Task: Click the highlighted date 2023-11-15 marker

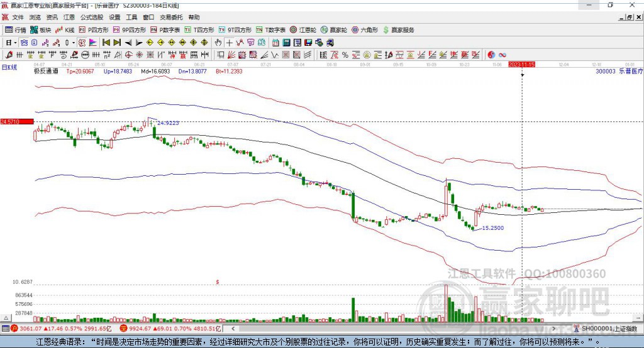Action: pyautogui.click(x=521, y=65)
